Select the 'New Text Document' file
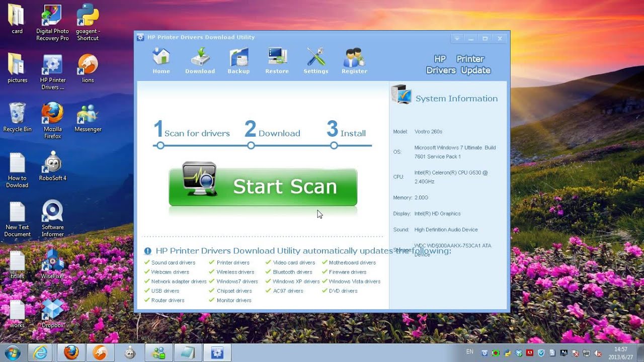Image resolution: width=644 pixels, height=362 pixels. point(17,219)
